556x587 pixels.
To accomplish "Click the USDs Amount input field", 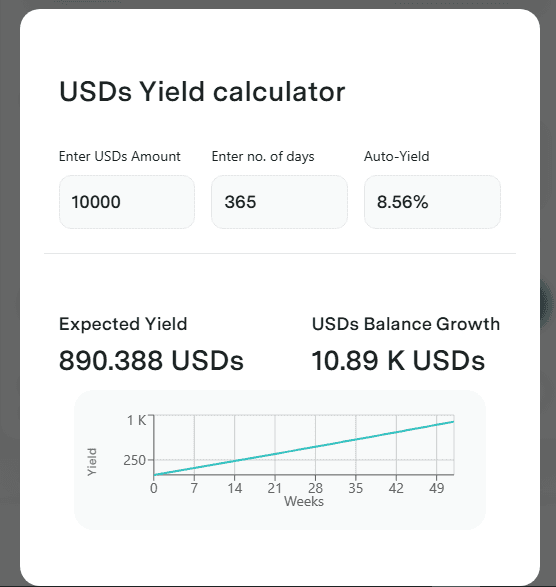I will pos(127,202).
